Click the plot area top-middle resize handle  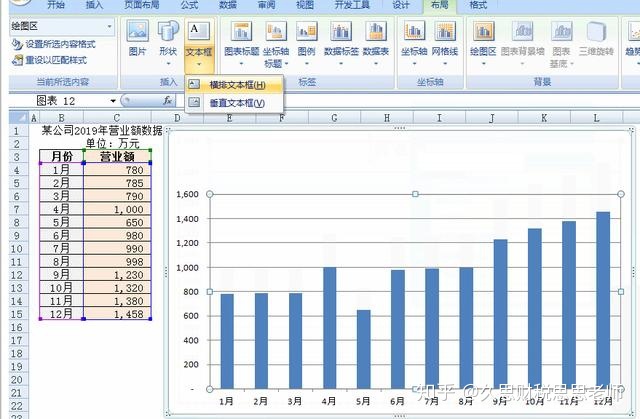pyautogui.click(x=415, y=194)
